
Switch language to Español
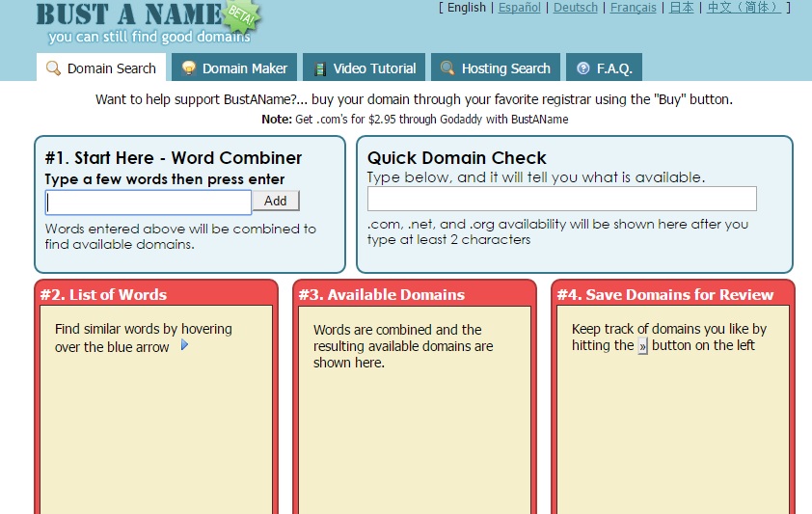(520, 8)
